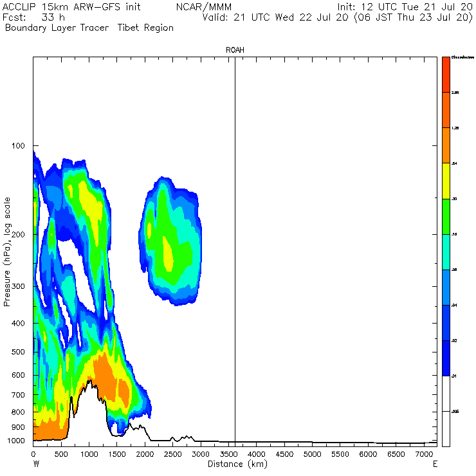Viewport: 476px width, 476px height.
Task: Click the 5000 km distance tick label
Action: pyautogui.click(x=313, y=454)
